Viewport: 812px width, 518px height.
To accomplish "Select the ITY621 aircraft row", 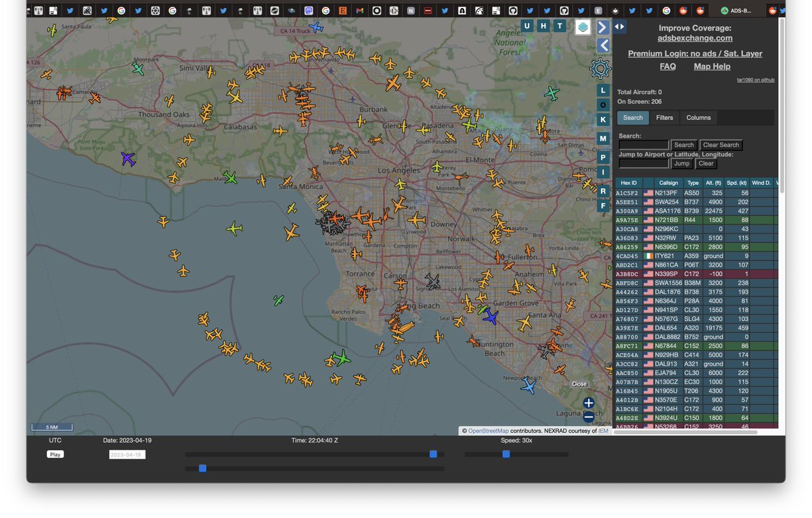I will (x=696, y=256).
